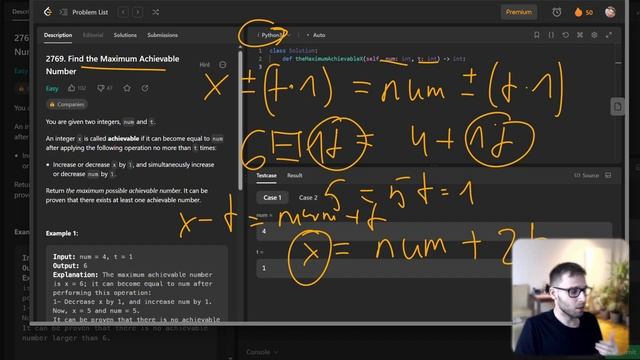Expand editor to fullscreen
640x360 pixels.
[x=609, y=35]
